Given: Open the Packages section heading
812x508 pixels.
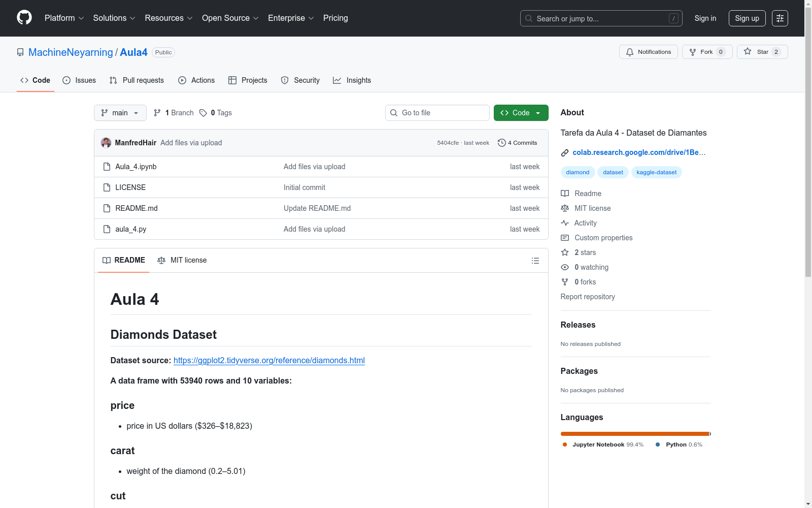Looking at the screenshot, I should point(579,371).
